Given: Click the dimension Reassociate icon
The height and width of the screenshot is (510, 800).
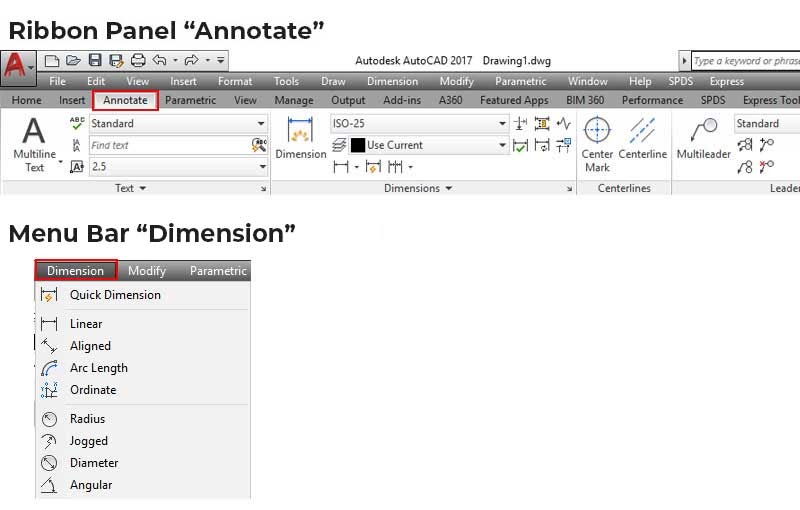Looking at the screenshot, I should [x=564, y=145].
